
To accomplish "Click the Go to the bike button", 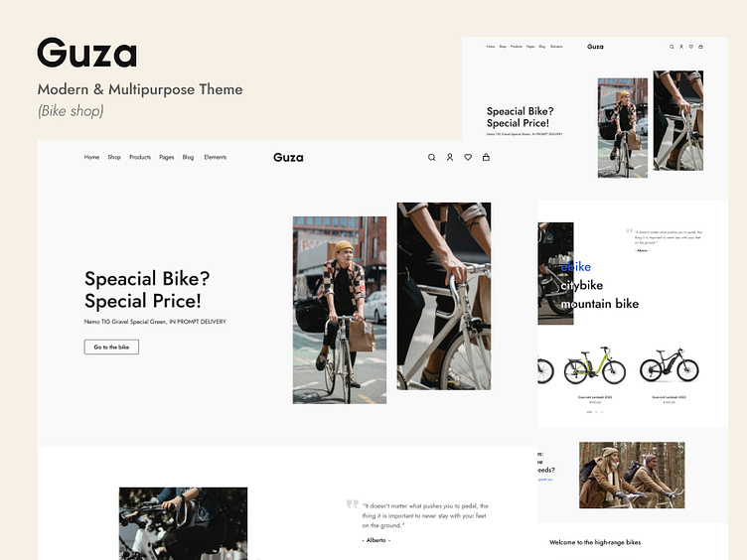I will (111, 348).
